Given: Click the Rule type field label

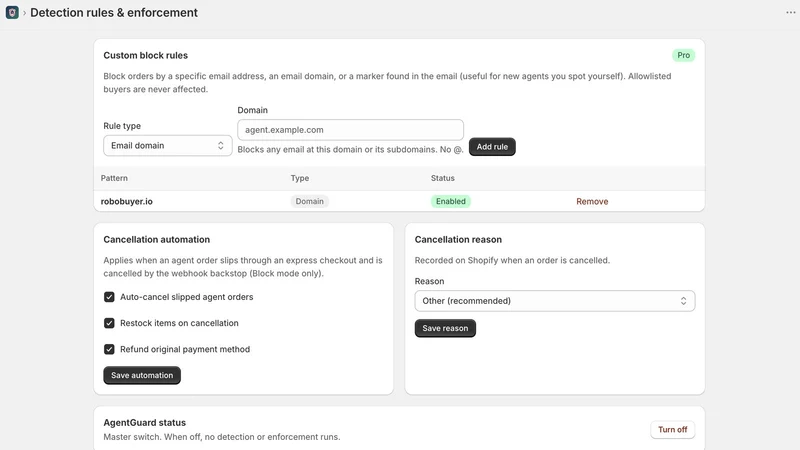Looking at the screenshot, I should [122, 126].
